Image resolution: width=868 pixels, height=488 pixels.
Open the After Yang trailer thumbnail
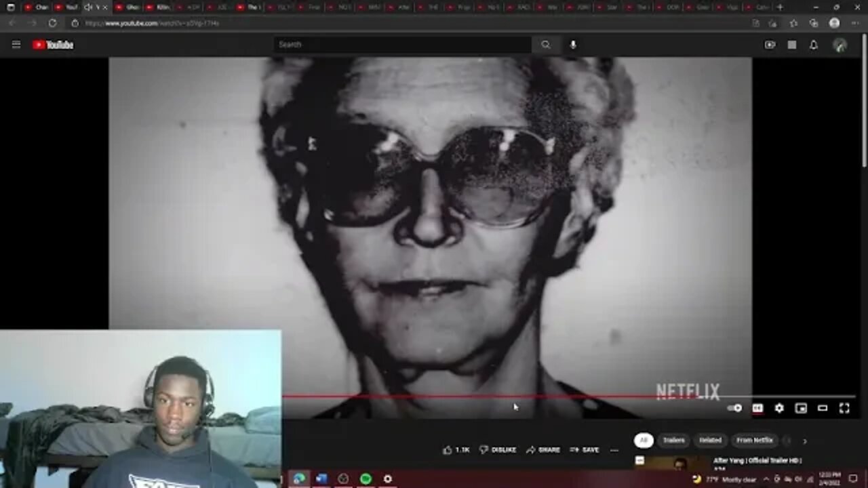click(670, 462)
